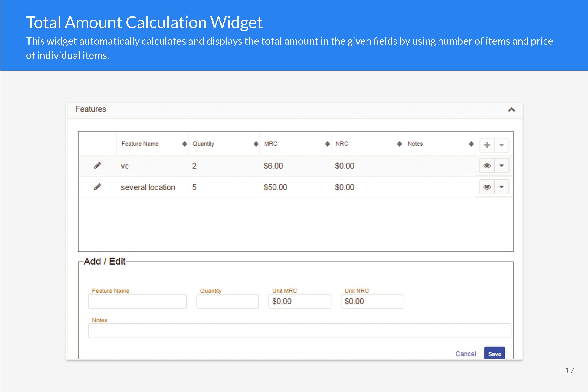This screenshot has height=392, width=588.
Task: Click the Cancel link
Action: pos(465,354)
